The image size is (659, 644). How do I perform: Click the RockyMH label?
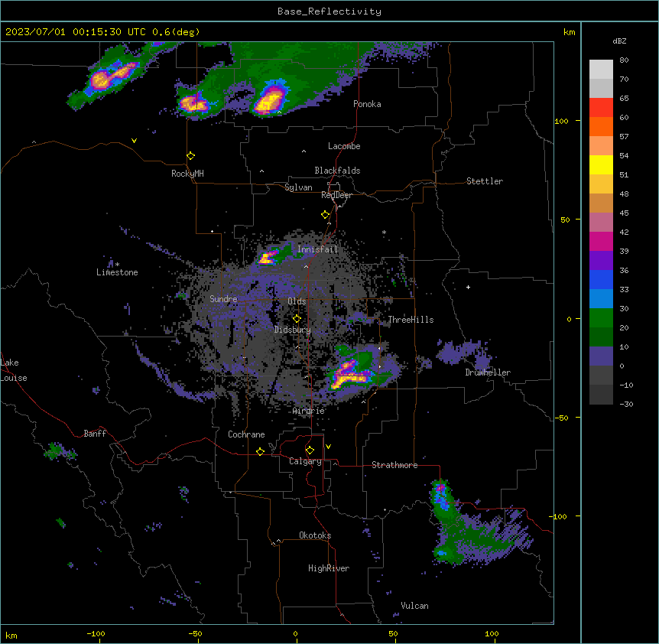pyautogui.click(x=187, y=174)
